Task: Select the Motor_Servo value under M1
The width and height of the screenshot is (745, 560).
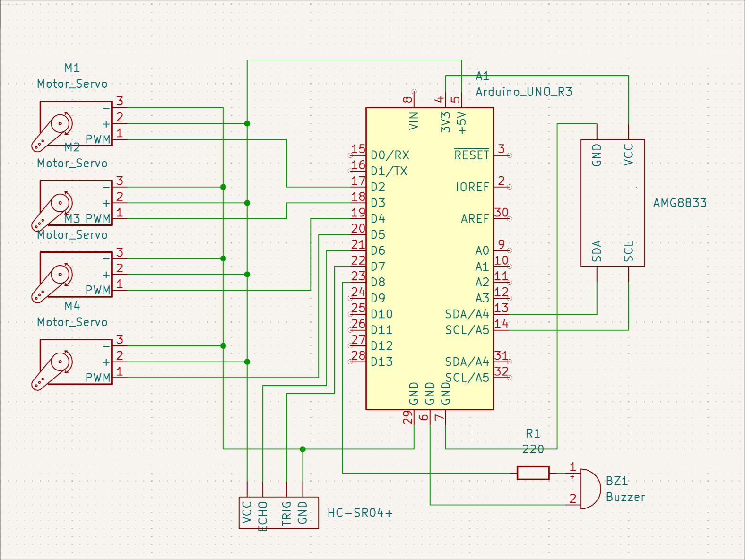Action: [x=72, y=84]
